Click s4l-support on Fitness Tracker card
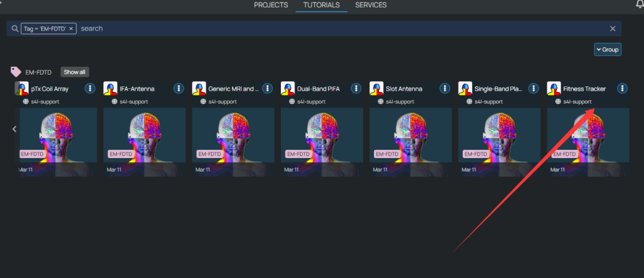The width and height of the screenshot is (644, 278). tap(577, 101)
